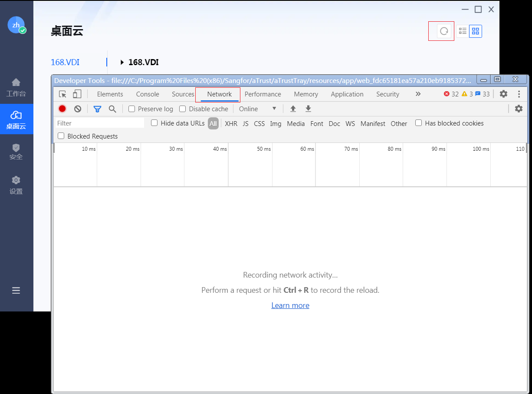Expand more DevTools tabs chevron
Viewport: 532px width, 394px height.
click(x=418, y=94)
